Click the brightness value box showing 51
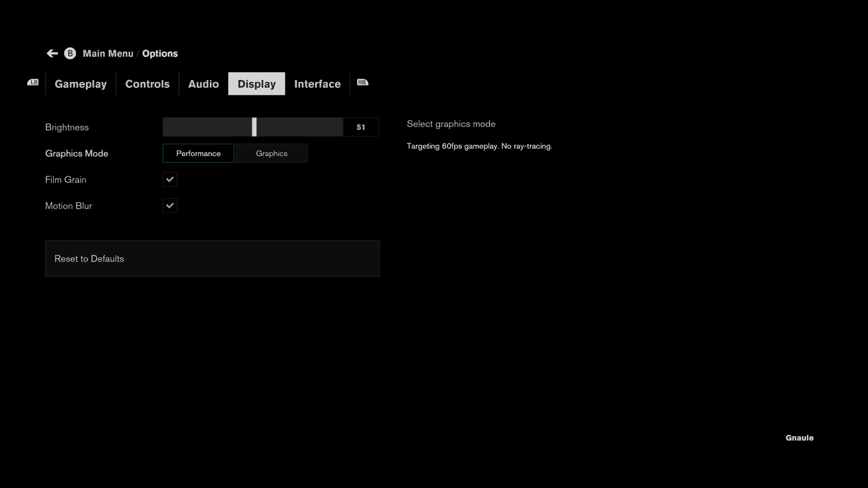This screenshot has height=488, width=868. click(x=361, y=127)
